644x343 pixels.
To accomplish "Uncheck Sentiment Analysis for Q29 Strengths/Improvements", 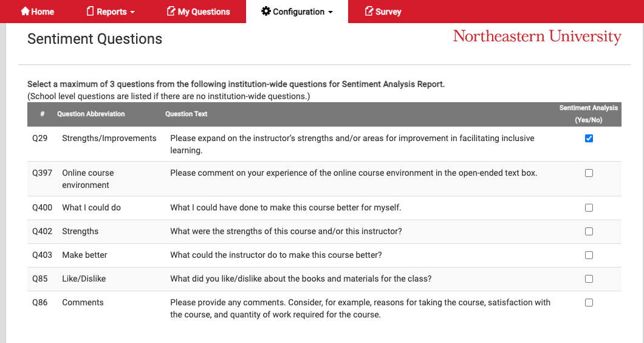I will pyautogui.click(x=589, y=138).
